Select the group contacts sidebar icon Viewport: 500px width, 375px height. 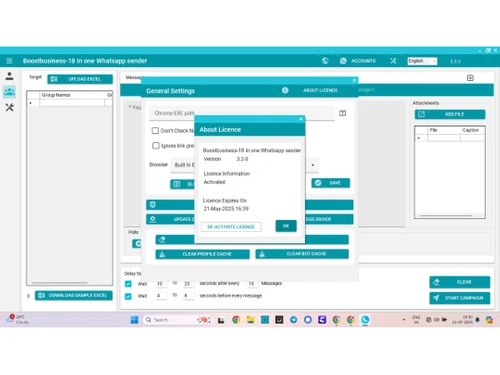click(x=9, y=92)
